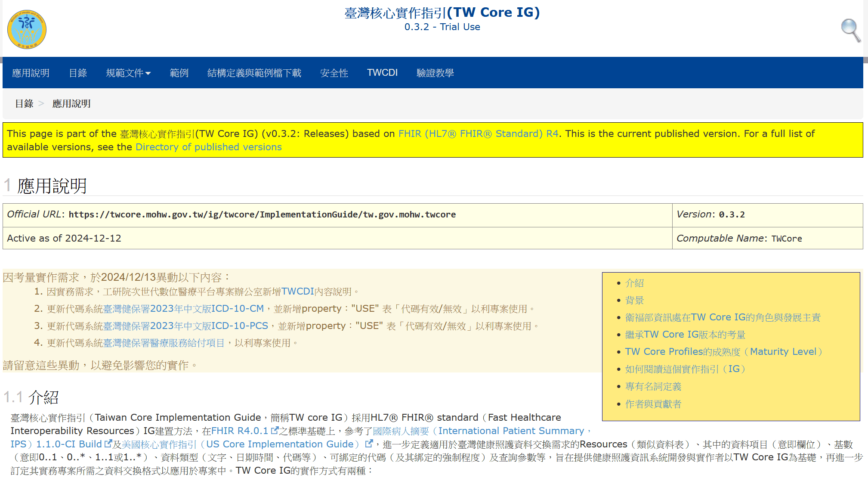Image resolution: width=868 pixels, height=481 pixels.
Task: Open the 驗證教學 menu item
Action: click(x=435, y=73)
